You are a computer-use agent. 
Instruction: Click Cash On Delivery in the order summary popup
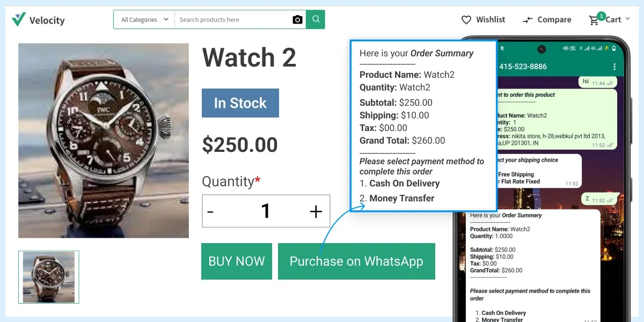tap(404, 184)
